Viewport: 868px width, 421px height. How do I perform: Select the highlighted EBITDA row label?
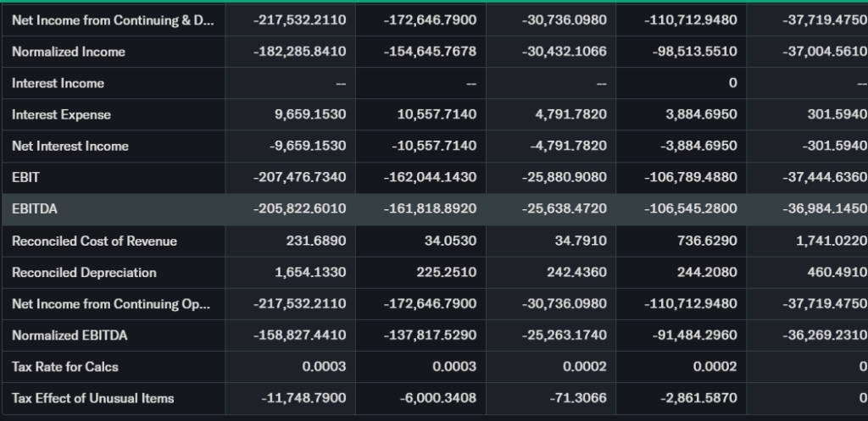[x=35, y=209]
